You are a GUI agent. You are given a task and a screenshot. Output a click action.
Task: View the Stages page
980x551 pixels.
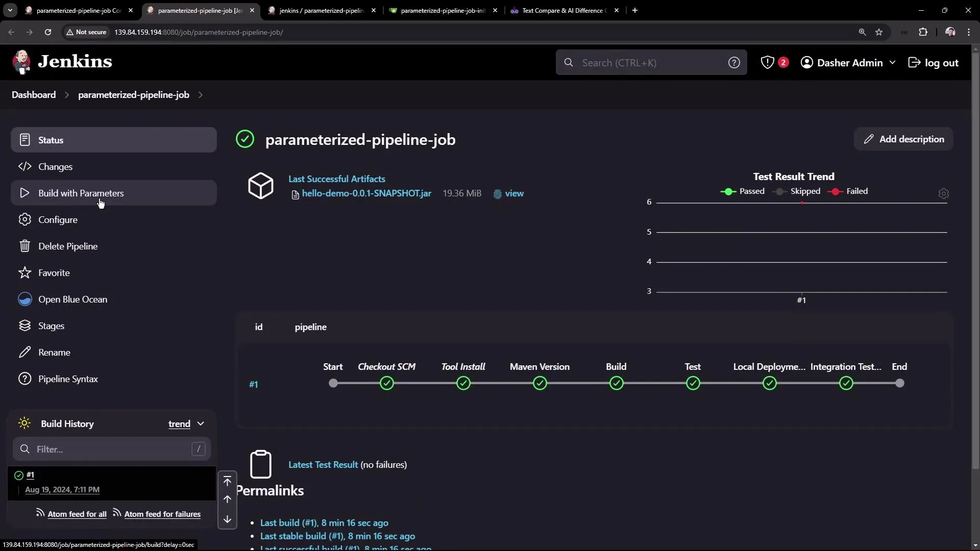click(x=52, y=325)
